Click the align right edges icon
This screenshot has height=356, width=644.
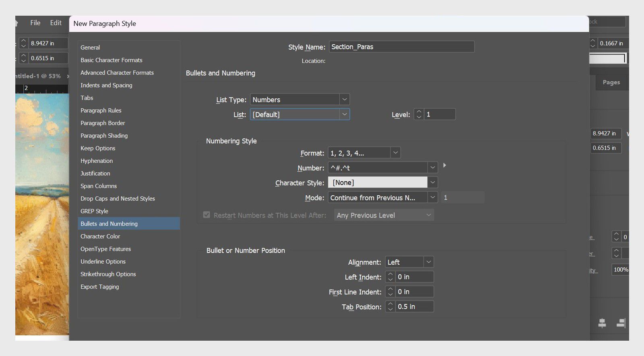tap(621, 323)
